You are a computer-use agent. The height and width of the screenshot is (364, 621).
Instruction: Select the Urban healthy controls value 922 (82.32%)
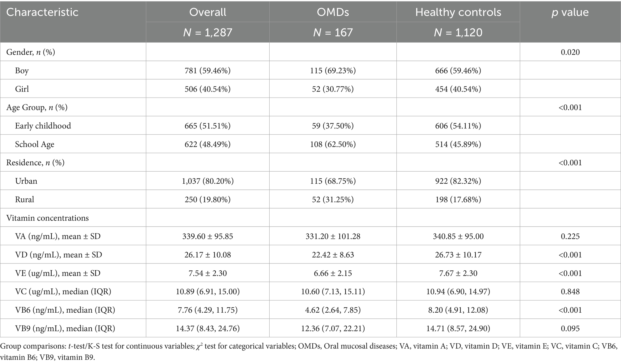click(458, 181)
